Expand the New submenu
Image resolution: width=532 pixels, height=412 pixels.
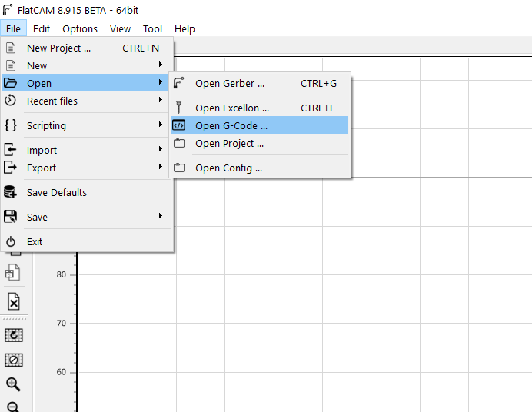[86, 65]
